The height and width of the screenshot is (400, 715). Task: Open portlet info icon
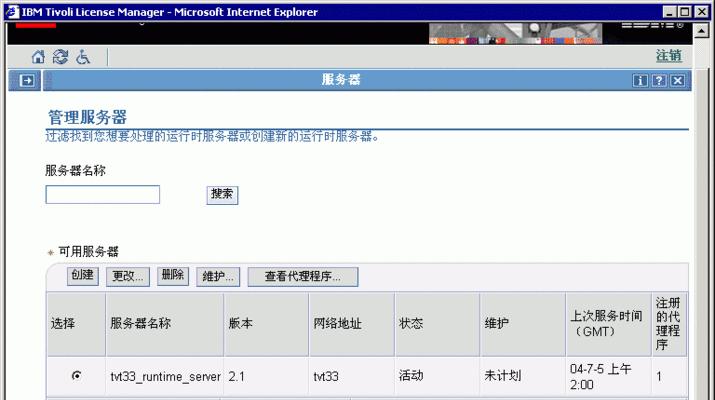tap(640, 81)
